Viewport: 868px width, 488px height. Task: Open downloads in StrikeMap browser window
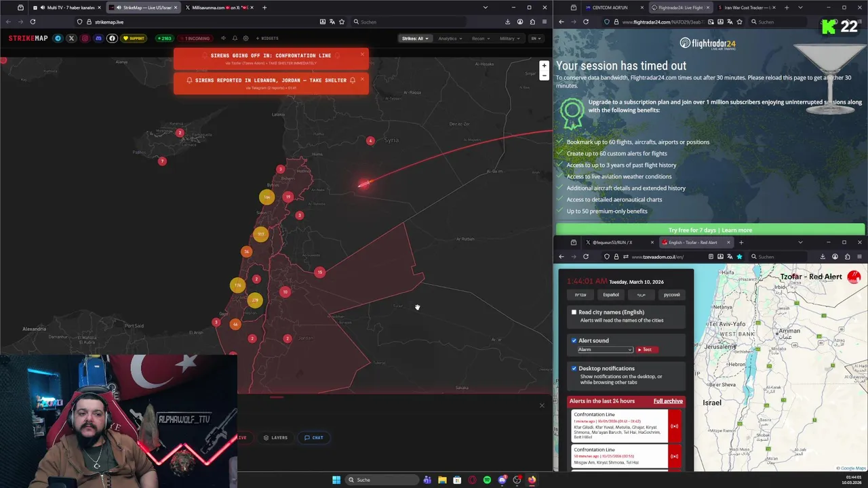pos(507,22)
